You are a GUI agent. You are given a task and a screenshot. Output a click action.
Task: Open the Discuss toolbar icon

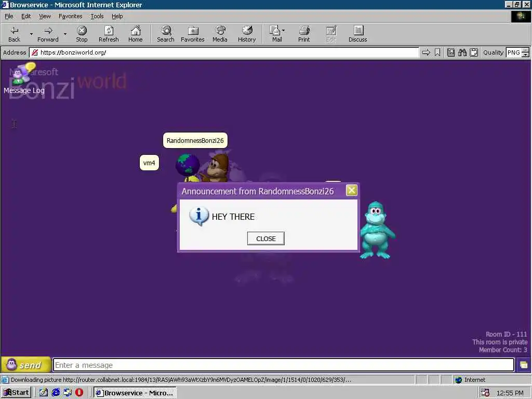click(357, 34)
